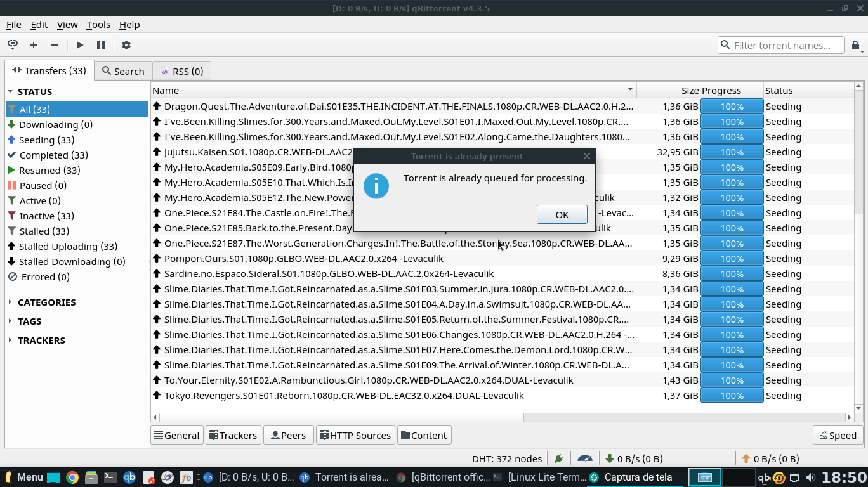The image size is (868, 487).
Task: Collapse the STATUS section
Action: pos(10,92)
